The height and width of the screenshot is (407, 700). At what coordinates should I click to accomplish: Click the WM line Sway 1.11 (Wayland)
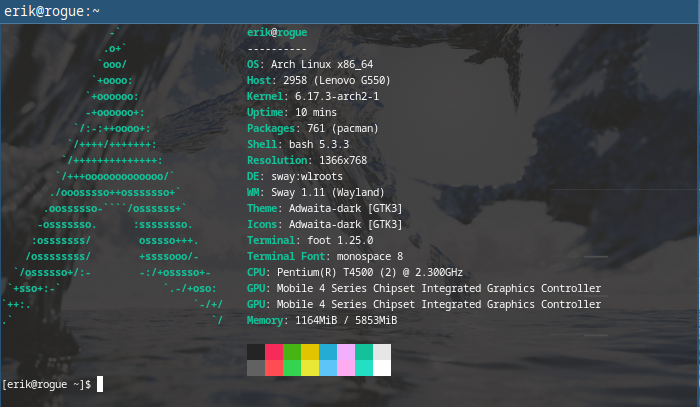pos(316,193)
